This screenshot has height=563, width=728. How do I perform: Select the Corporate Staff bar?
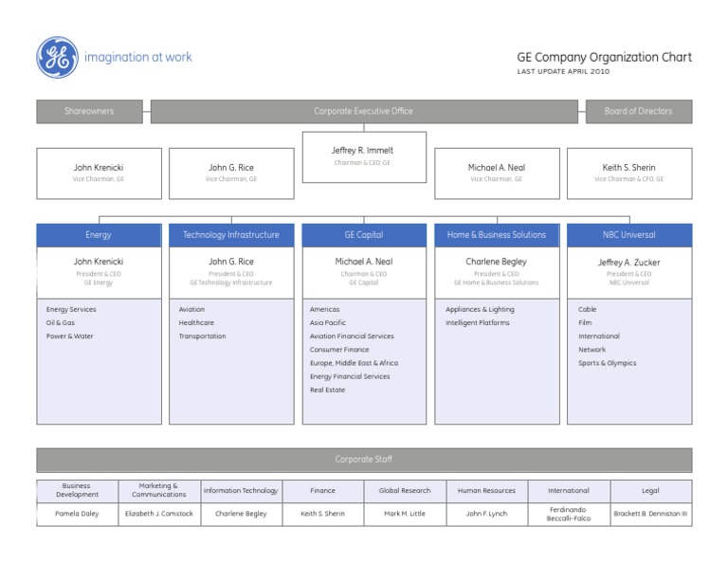tap(364, 460)
